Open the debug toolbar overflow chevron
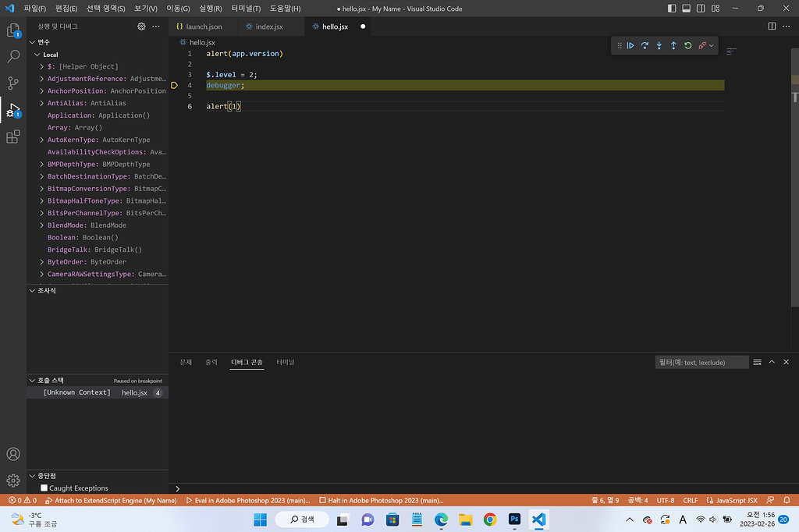The width and height of the screenshot is (799, 532). 712,45
